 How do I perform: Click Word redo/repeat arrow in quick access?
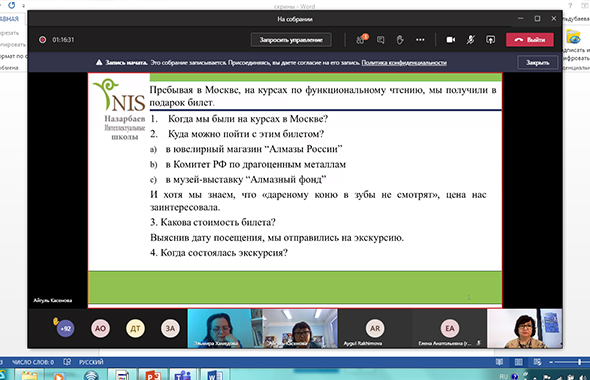coord(12,5)
